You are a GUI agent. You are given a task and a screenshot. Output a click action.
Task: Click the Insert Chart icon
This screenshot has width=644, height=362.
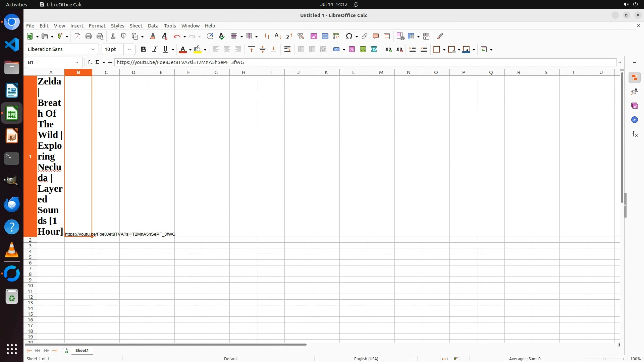click(x=325, y=36)
